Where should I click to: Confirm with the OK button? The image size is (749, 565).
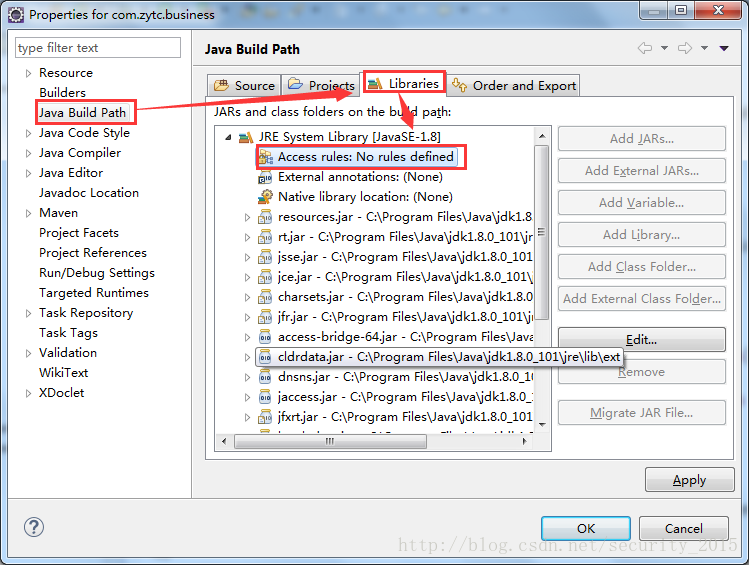pyautogui.click(x=586, y=529)
